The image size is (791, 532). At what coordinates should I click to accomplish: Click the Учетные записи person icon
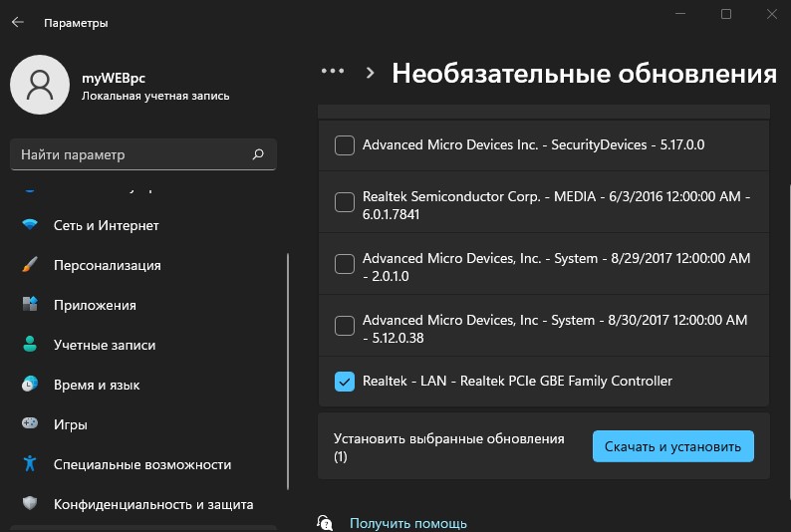[x=30, y=344]
